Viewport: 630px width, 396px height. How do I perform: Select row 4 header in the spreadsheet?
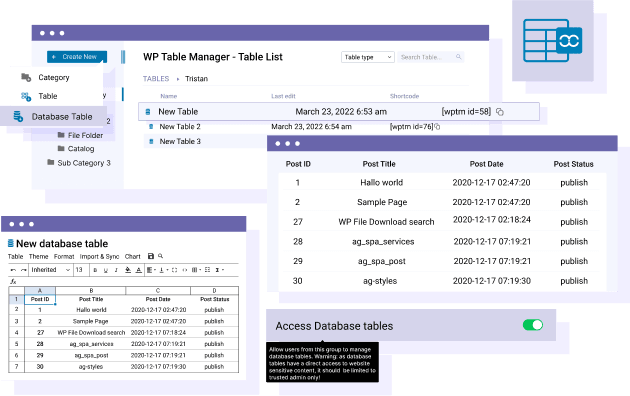coord(16,333)
